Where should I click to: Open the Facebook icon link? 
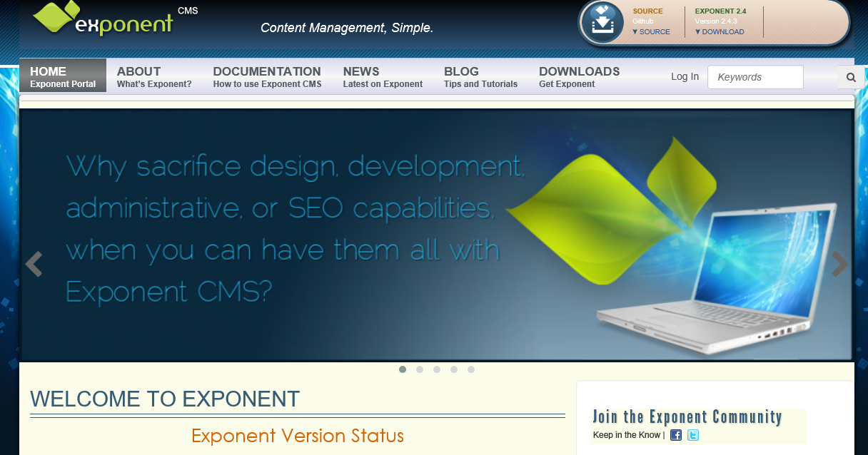pyautogui.click(x=676, y=435)
